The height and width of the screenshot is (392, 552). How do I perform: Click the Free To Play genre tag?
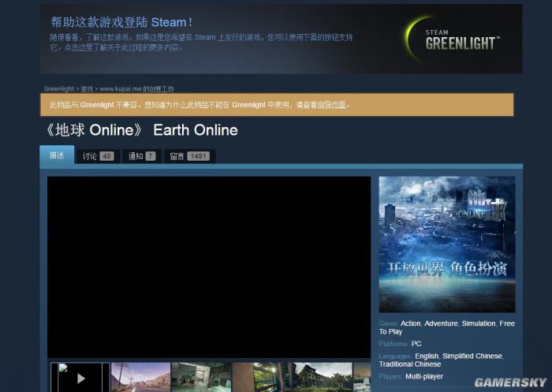coord(447,327)
